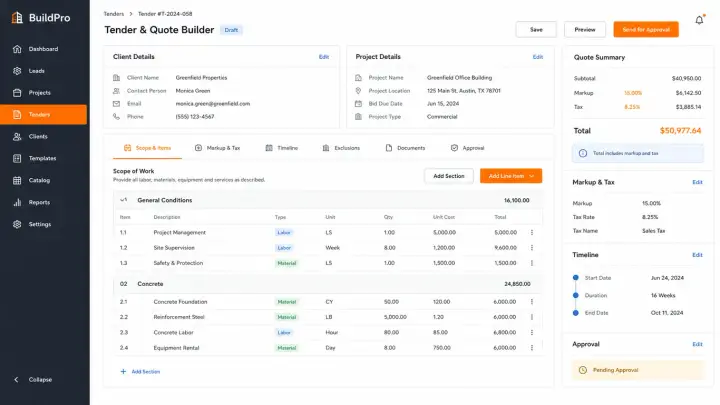This screenshot has width=720, height=405.
Task: Click End Date timeline marker dot
Action: (575, 313)
